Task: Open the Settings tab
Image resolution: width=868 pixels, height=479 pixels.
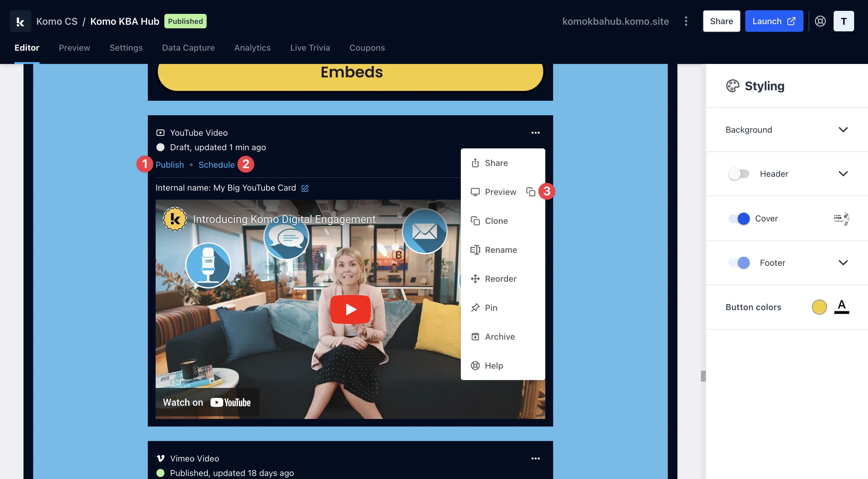Action: [x=126, y=48]
